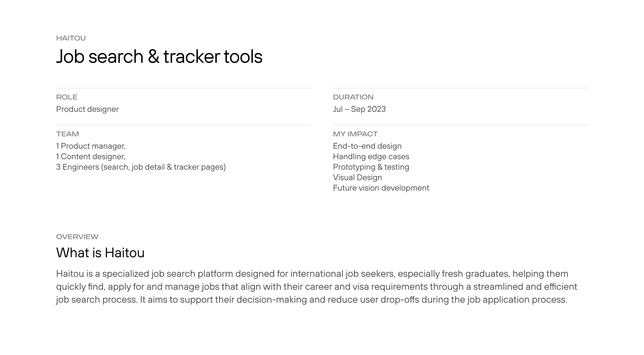Click the TEAM section label

click(x=67, y=134)
